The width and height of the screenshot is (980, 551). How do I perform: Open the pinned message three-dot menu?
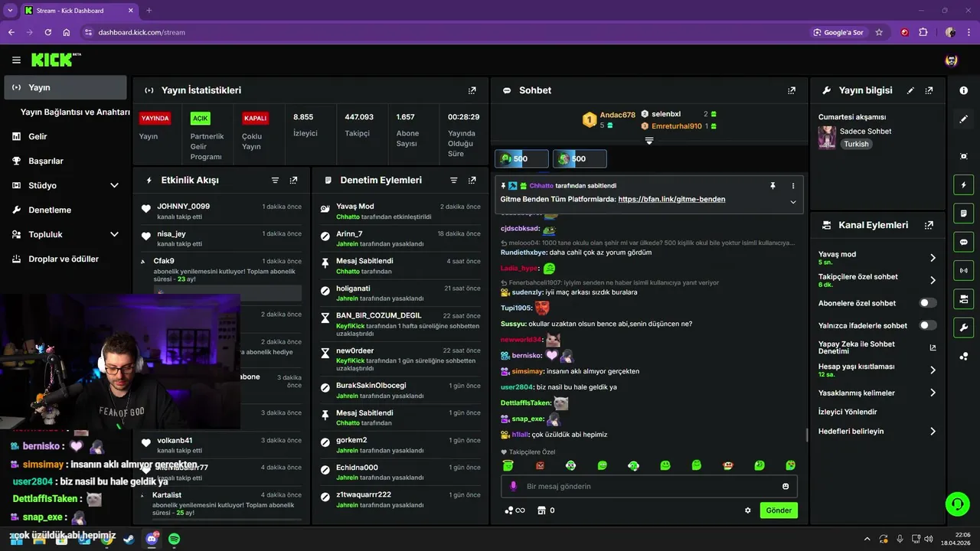(793, 186)
